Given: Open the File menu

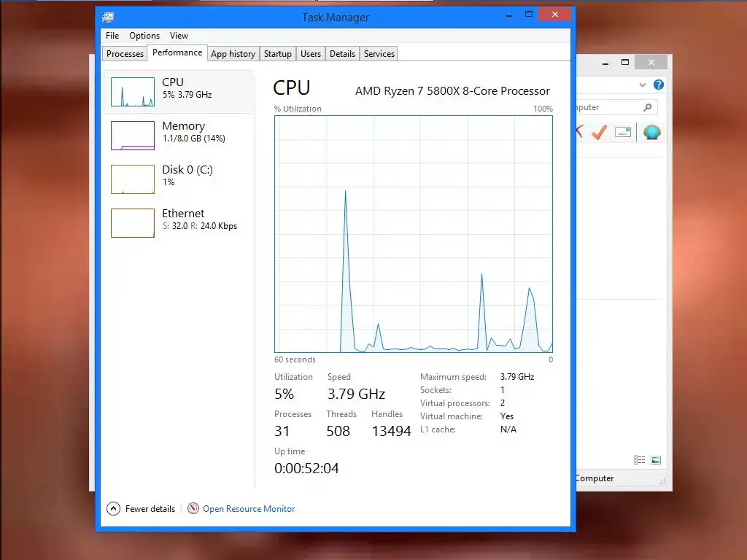Looking at the screenshot, I should tap(112, 36).
